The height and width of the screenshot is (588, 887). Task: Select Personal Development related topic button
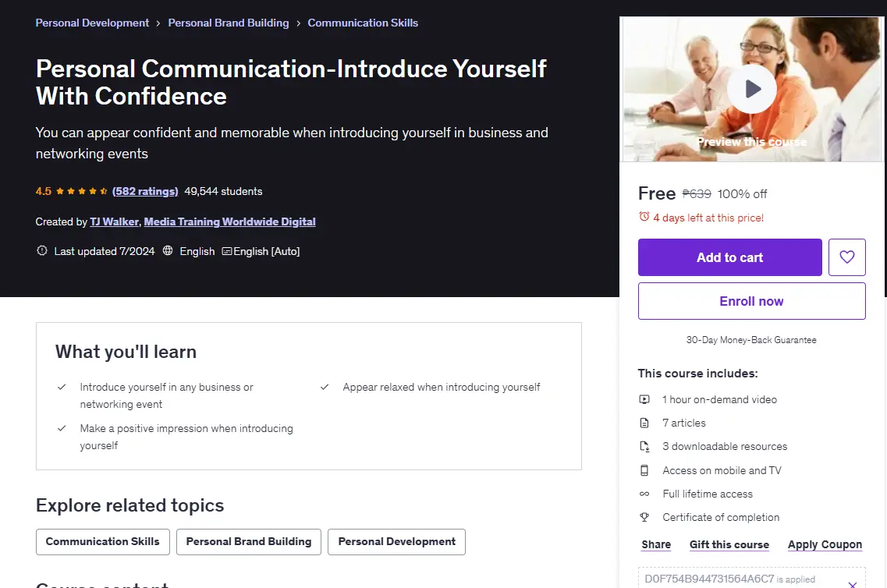click(x=396, y=542)
